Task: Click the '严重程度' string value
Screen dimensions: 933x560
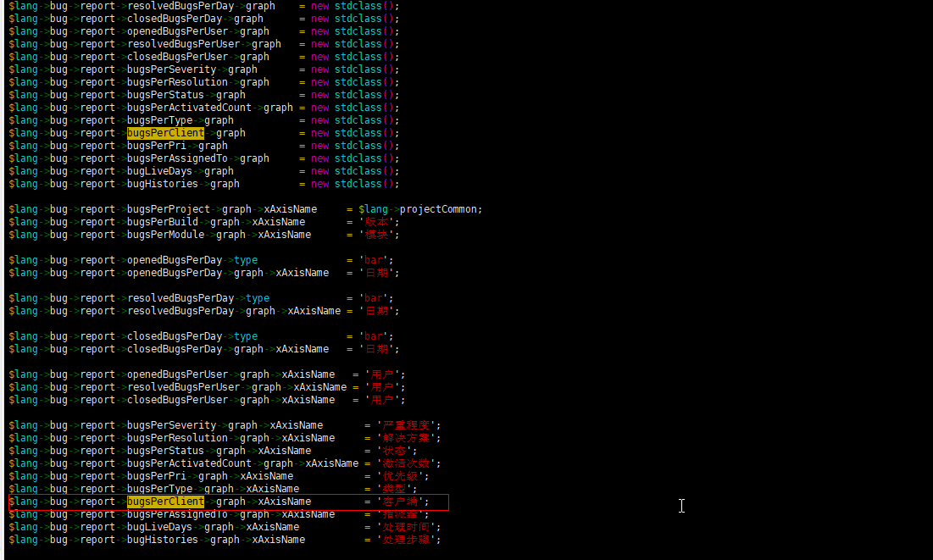Action: 407,425
